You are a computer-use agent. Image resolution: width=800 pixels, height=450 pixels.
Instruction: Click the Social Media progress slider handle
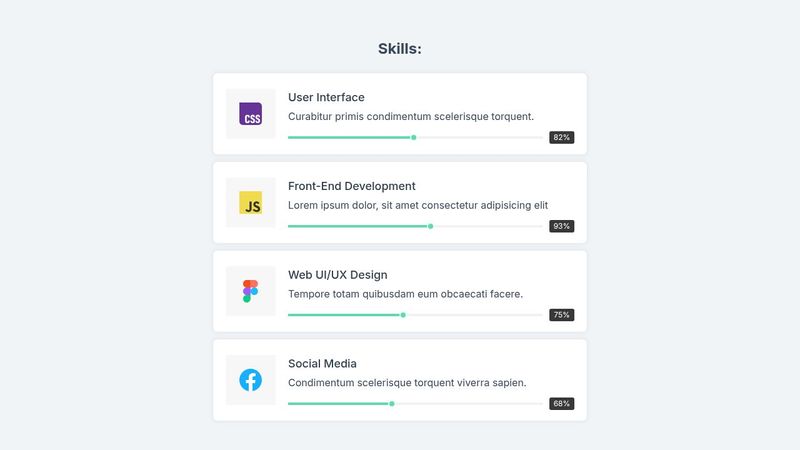click(391, 404)
